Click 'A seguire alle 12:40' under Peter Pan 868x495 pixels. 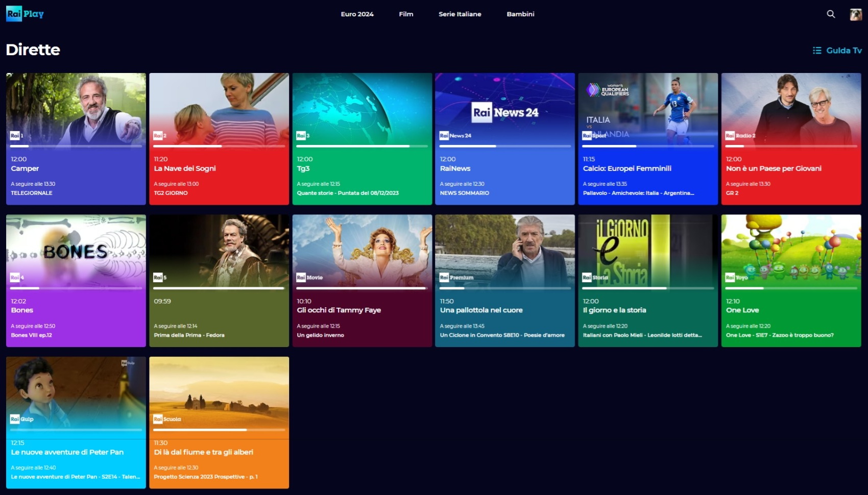click(33, 467)
